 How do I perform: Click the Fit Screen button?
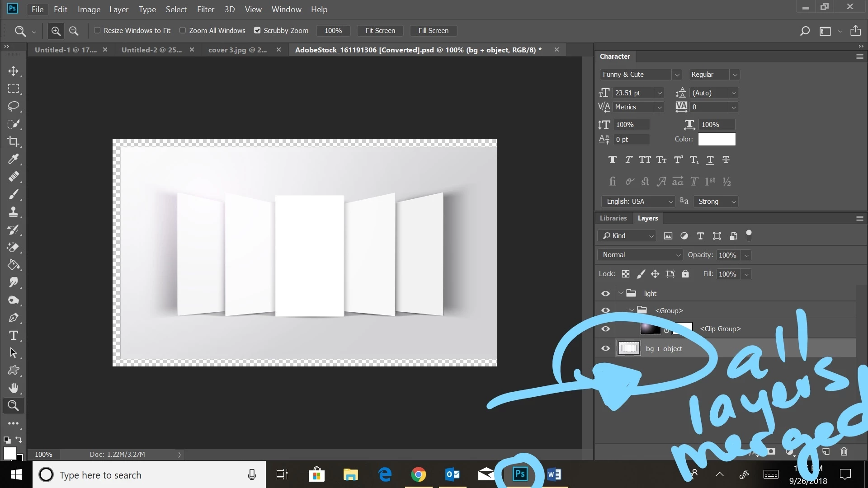pos(380,31)
